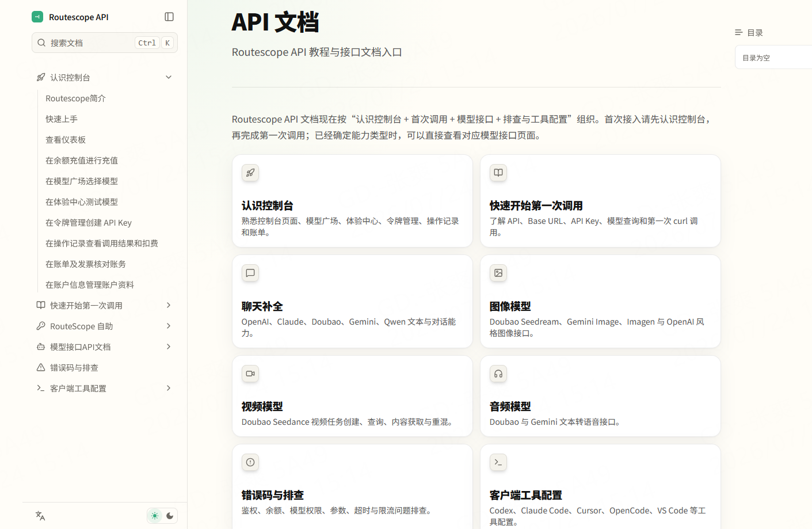This screenshot has height=529, width=812.
Task: Click the rocket icon in 认识控制台 card
Action: [x=250, y=173]
